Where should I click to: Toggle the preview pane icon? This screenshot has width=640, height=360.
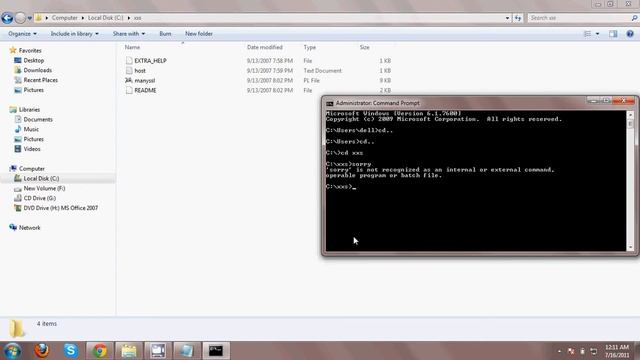[613, 34]
